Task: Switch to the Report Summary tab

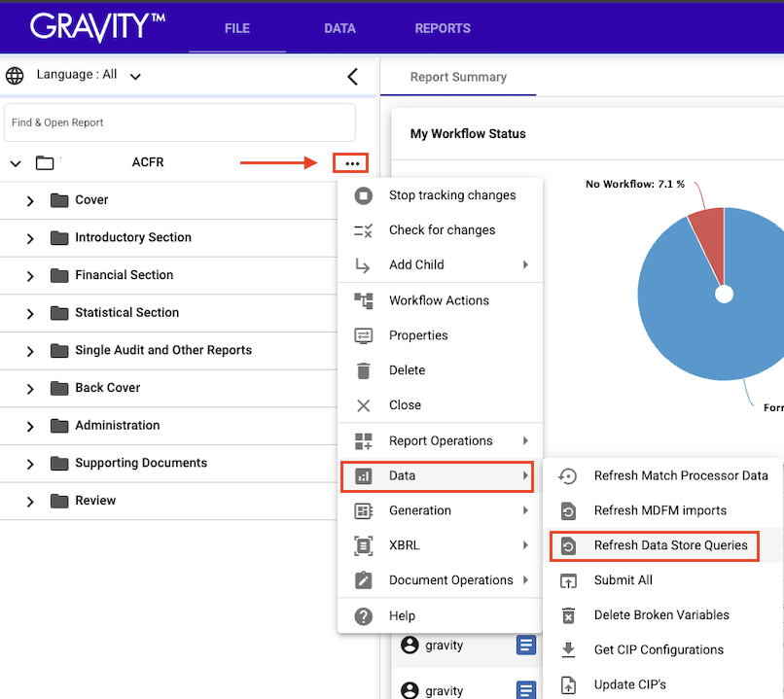Action: click(458, 77)
